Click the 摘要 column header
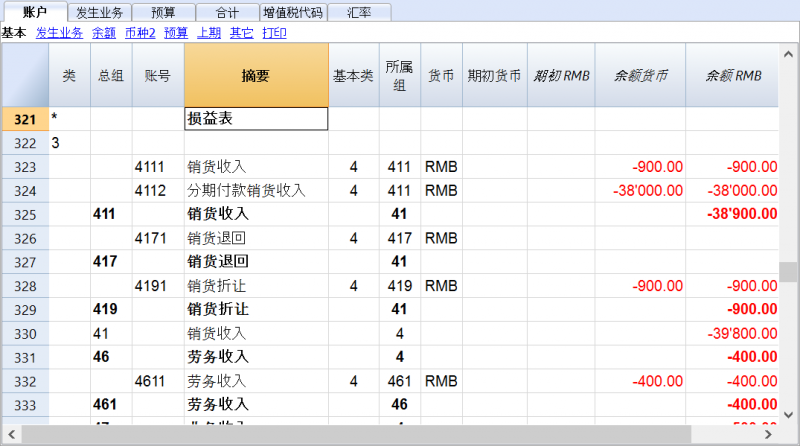The width and height of the screenshot is (800, 446). 256,76
